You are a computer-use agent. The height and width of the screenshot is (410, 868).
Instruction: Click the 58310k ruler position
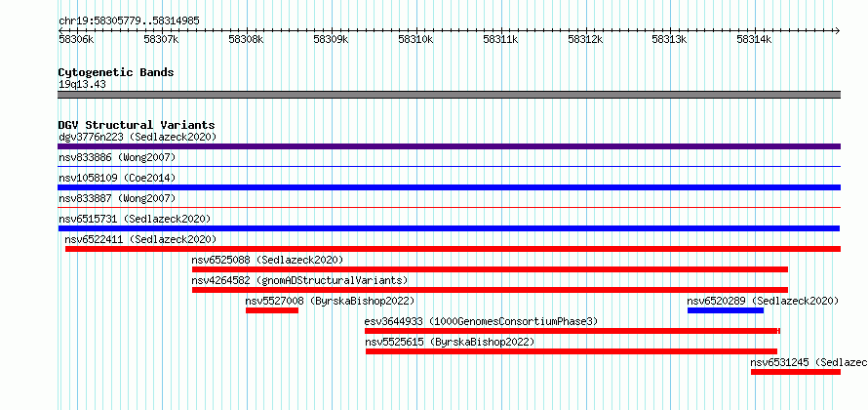[x=415, y=39]
